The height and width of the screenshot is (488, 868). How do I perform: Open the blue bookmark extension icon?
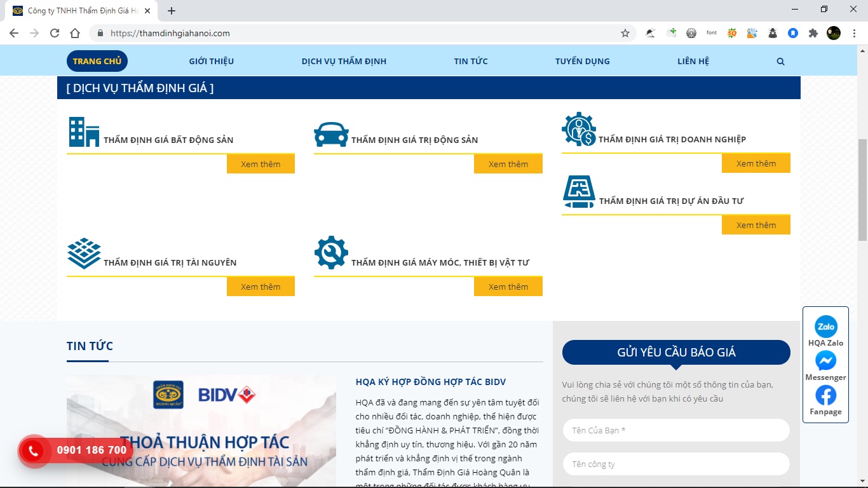point(793,33)
